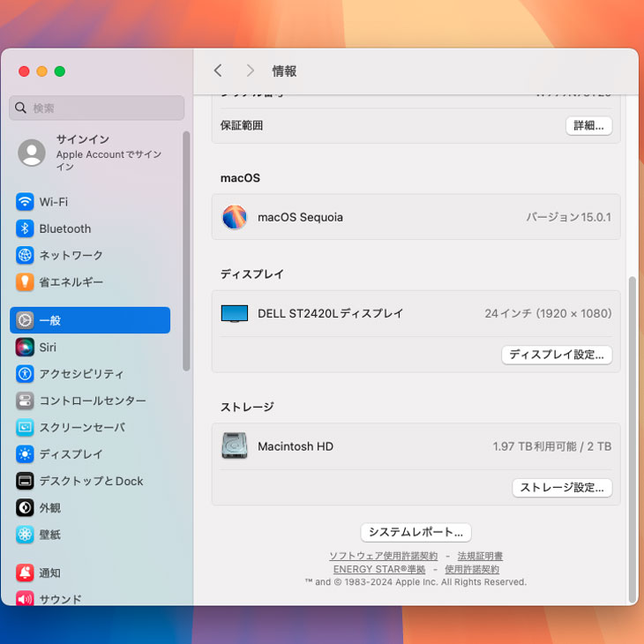Select デスクトップとDock label in sidebar
The width and height of the screenshot is (644, 644).
[x=91, y=481]
